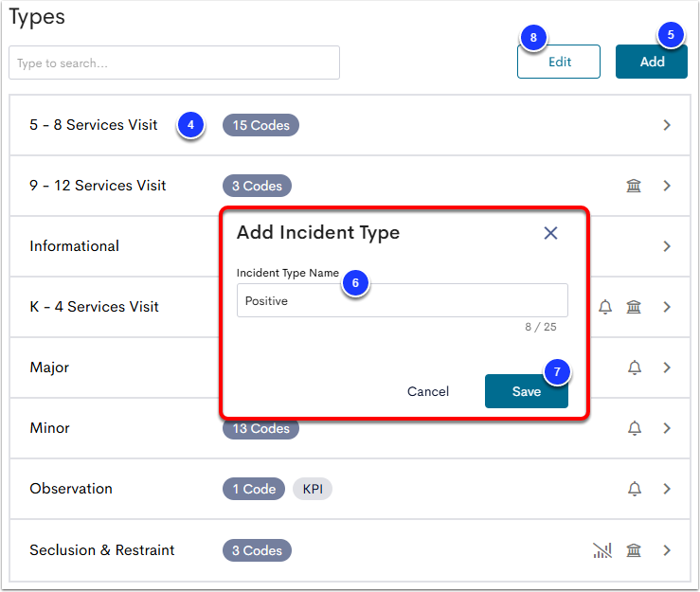Open the Informational row chevron
The width and height of the screenshot is (700, 592).
coord(667,246)
